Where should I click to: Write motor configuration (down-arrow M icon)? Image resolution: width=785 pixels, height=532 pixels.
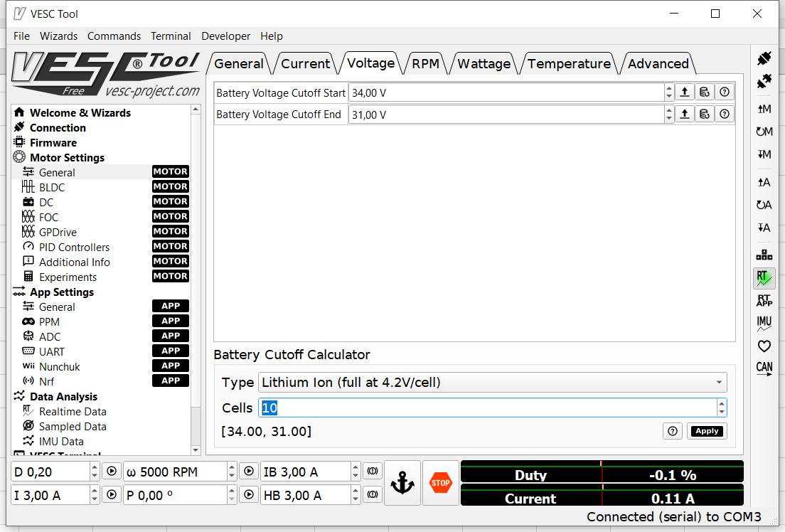(764, 154)
